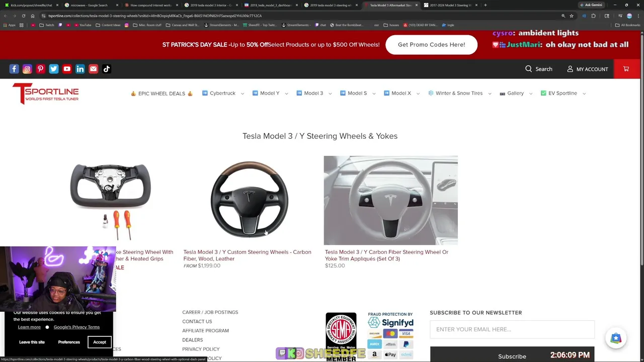The height and width of the screenshot is (362, 644).
Task: Open EPIC WHEEL DEALS menu item
Action: pyautogui.click(x=162, y=94)
